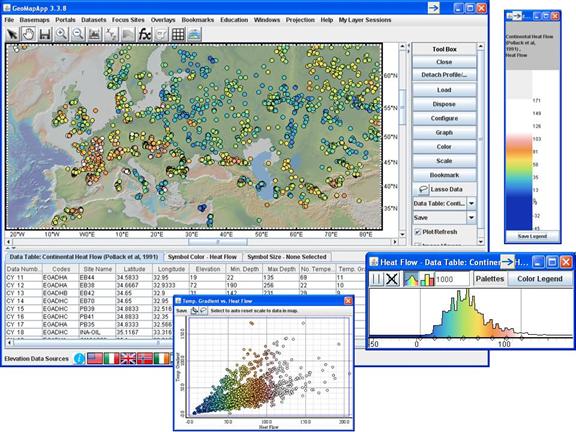Click the Dispose button
Screen dimensions: 576x432
pos(444,104)
